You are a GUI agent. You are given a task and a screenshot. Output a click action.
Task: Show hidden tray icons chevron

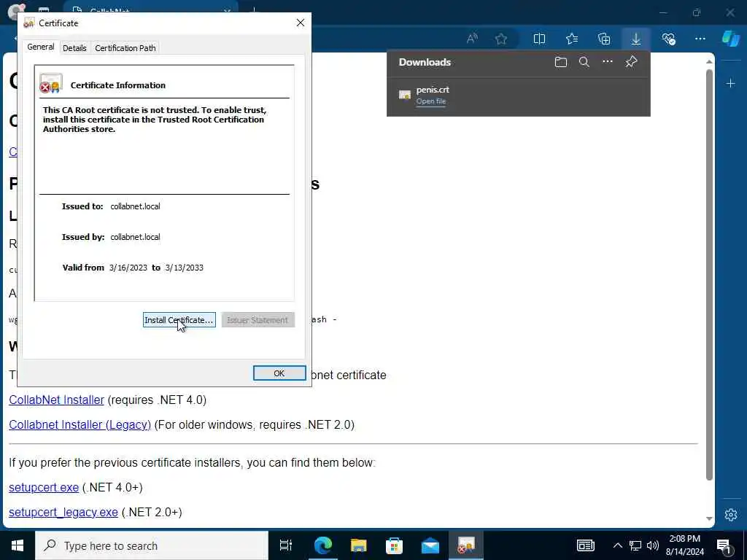(x=617, y=545)
